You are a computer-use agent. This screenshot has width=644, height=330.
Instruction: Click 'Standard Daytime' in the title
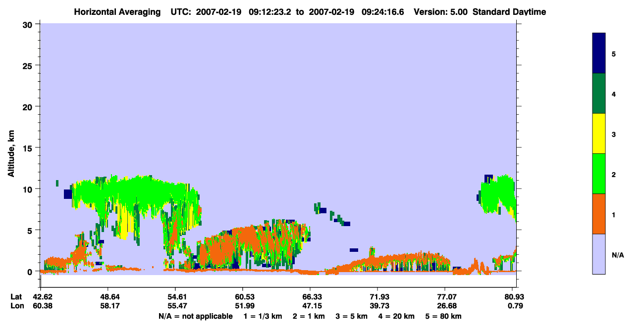pyautogui.click(x=509, y=12)
